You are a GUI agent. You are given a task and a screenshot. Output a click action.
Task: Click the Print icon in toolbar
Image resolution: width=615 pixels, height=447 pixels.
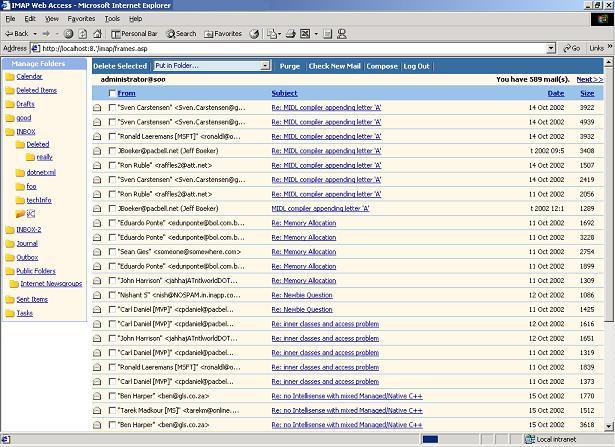tap(291, 34)
